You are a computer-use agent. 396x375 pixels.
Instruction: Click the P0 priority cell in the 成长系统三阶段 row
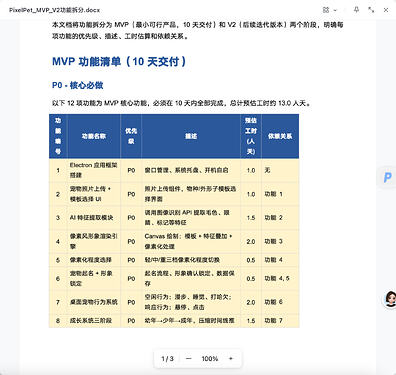click(131, 320)
